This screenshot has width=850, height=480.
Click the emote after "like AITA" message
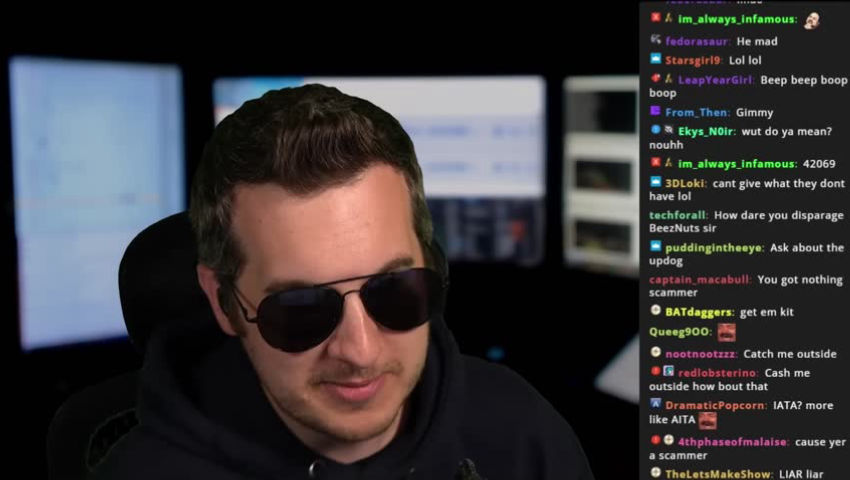click(x=707, y=420)
